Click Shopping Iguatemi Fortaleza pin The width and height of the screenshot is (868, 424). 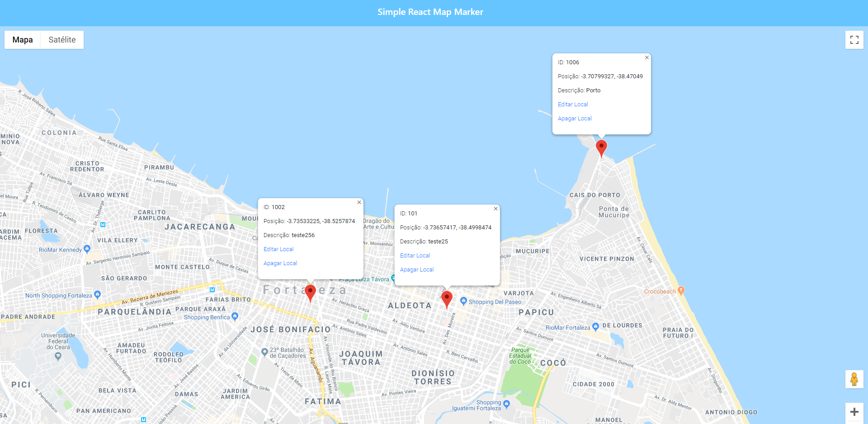(506, 404)
